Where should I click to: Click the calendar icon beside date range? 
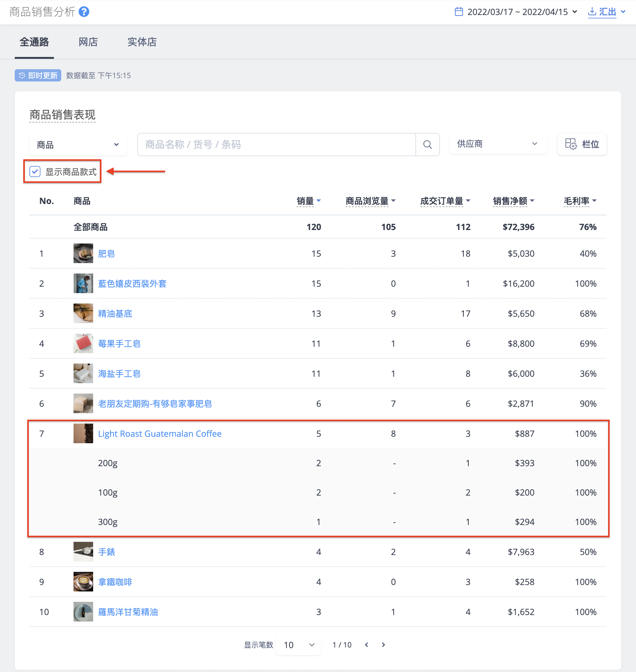459,12
